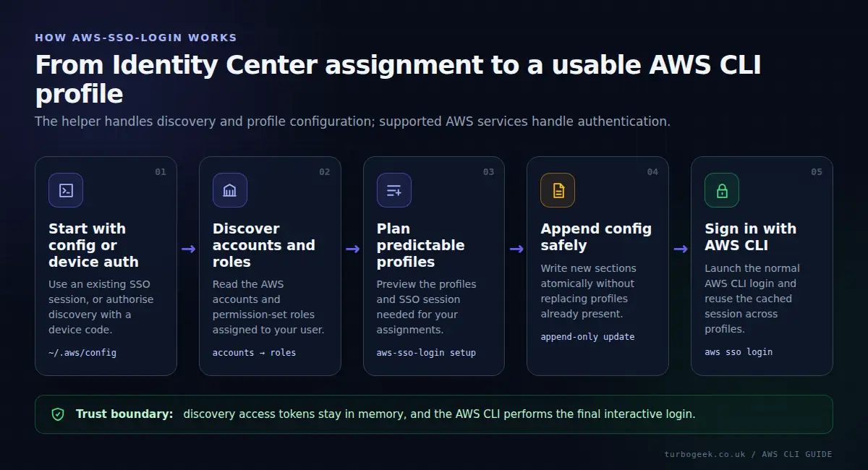Click the trust boundary sentence about discovery access tokens
This screenshot has width=868, height=470.
(x=439, y=414)
